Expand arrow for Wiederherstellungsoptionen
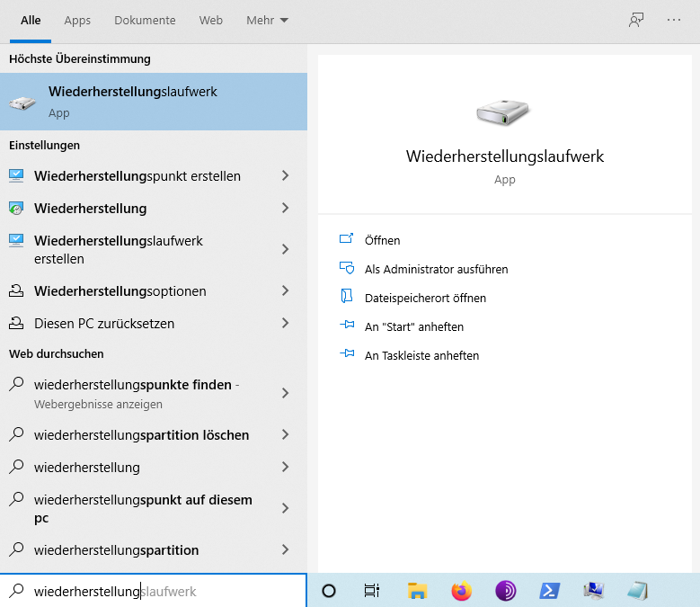The height and width of the screenshot is (607, 700). coord(285,290)
